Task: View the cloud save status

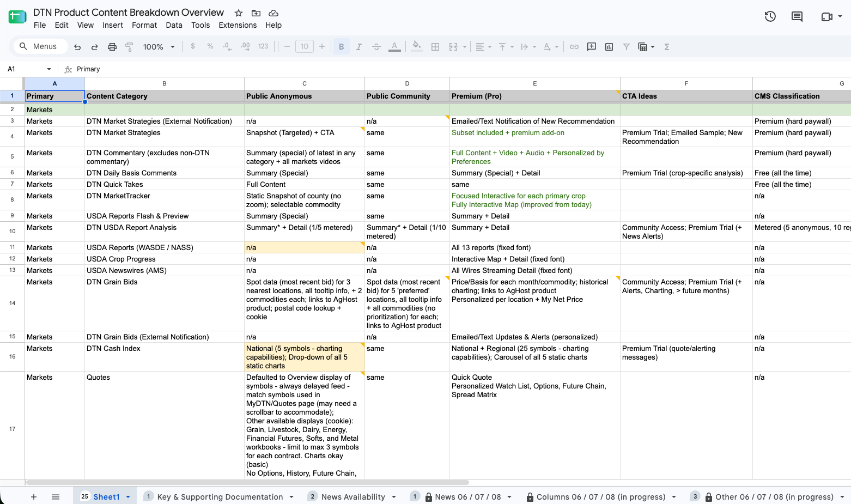Action: pyautogui.click(x=273, y=13)
